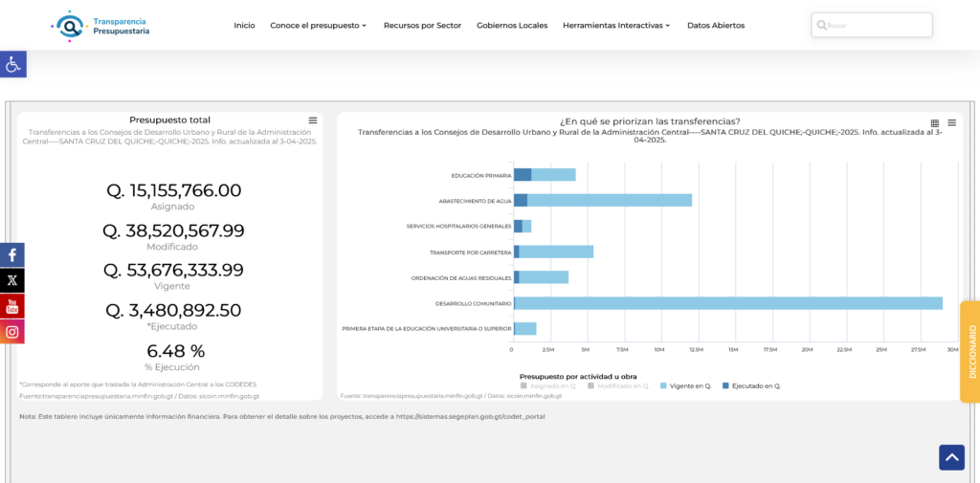This screenshot has height=483, width=980.
Task: Open the accessibility wheelchair icon menu
Action: coord(12,64)
